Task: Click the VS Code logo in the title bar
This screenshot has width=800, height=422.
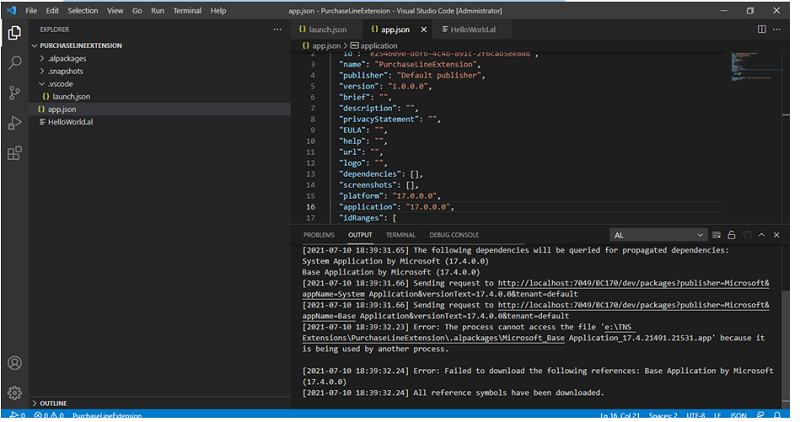Action: click(11, 10)
